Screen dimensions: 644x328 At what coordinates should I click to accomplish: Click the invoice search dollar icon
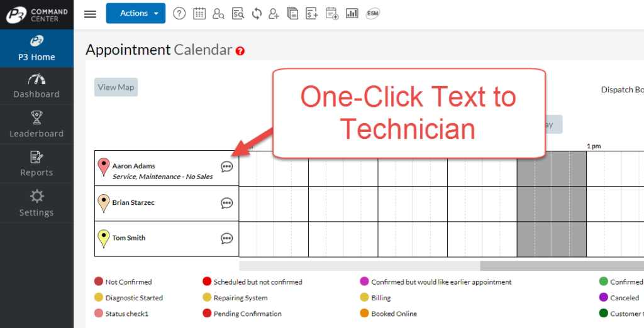(238, 14)
